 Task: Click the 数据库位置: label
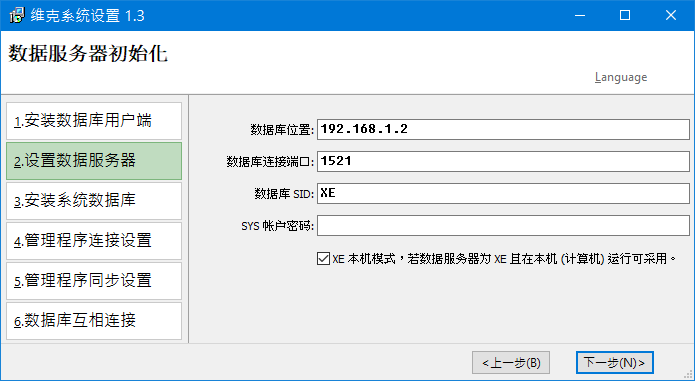click(282, 130)
